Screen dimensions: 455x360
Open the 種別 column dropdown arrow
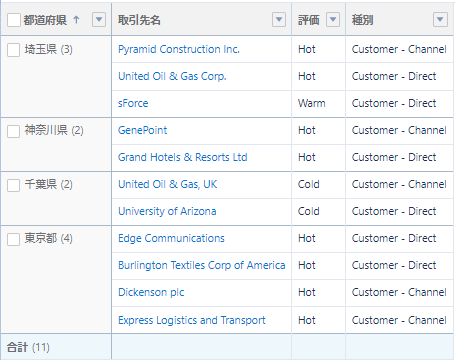[440, 20]
